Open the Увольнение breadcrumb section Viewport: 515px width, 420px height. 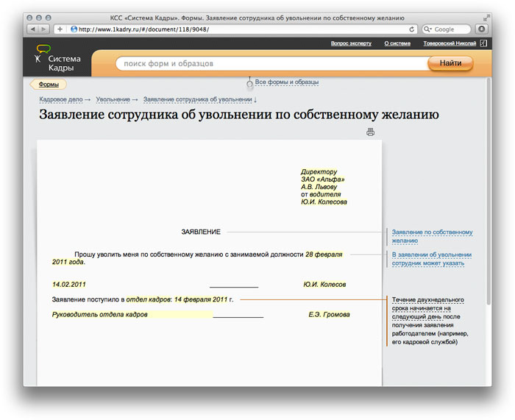tap(113, 99)
